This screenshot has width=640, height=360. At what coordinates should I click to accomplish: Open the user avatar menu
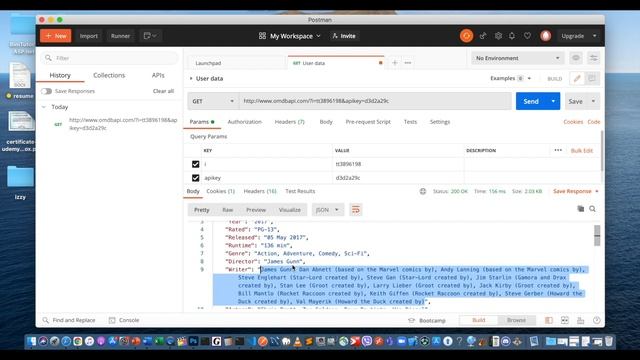click(545, 36)
